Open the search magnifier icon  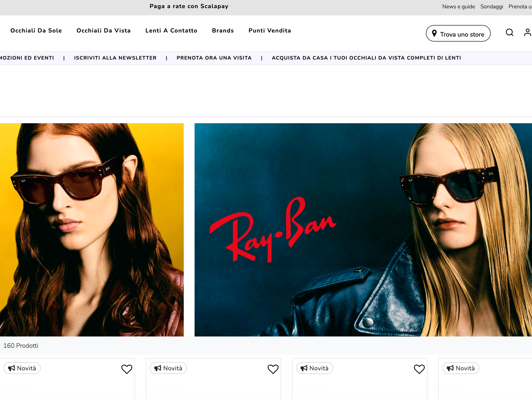click(509, 32)
